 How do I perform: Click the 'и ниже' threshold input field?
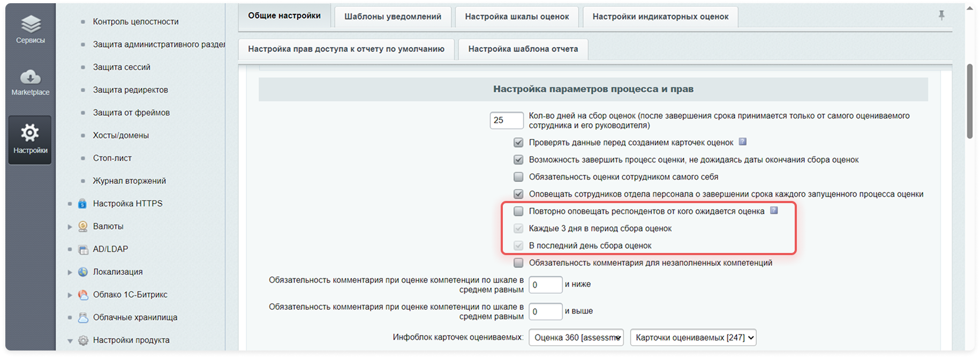coord(546,285)
